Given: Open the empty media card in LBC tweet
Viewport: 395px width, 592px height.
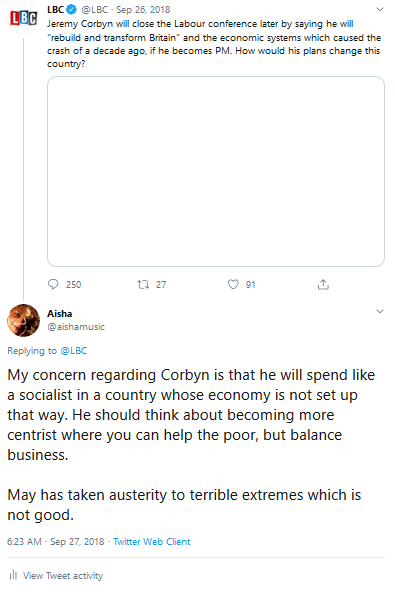Looking at the screenshot, I should point(216,171).
